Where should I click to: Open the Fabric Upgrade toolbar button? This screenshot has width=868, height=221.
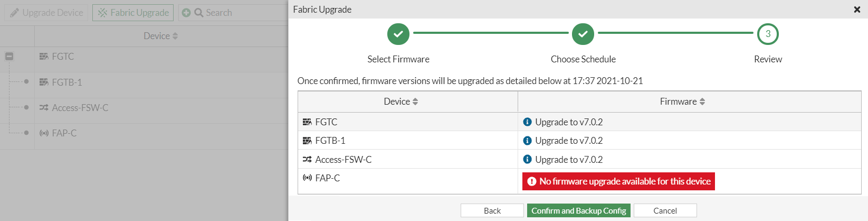(133, 13)
